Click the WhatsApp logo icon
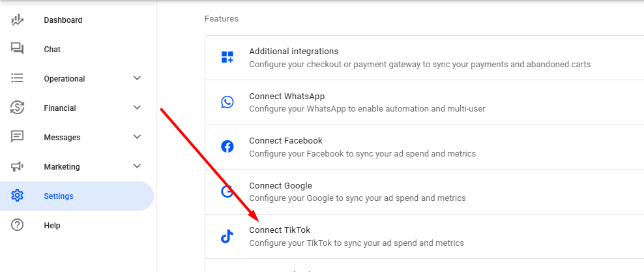The width and height of the screenshot is (644, 272). 227,102
